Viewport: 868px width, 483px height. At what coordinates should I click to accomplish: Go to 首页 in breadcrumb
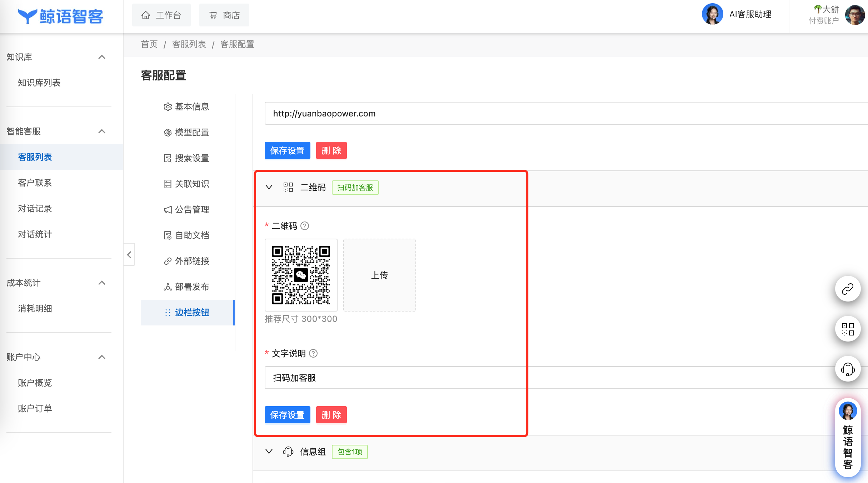(x=149, y=44)
